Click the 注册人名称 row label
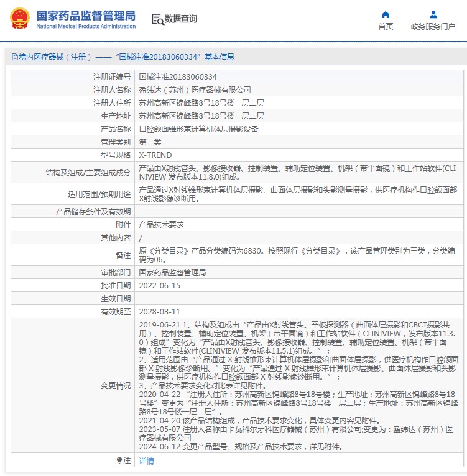Image resolution: width=467 pixels, height=476 pixels. (112, 90)
